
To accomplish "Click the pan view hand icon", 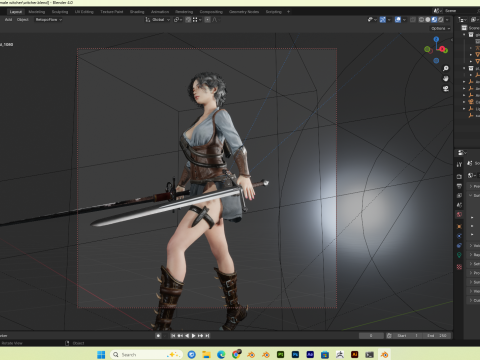I will (446, 79).
